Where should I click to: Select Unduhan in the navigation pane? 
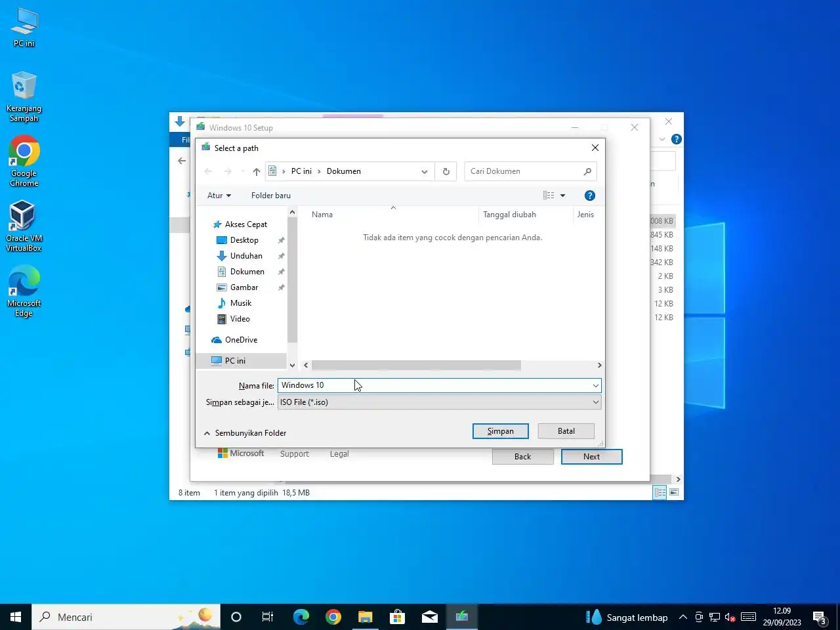tap(246, 256)
